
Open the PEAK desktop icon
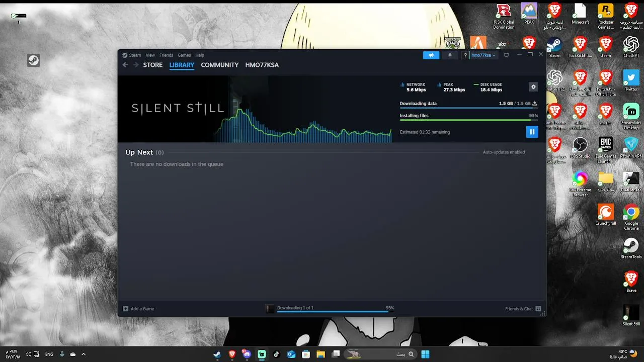[529, 14]
